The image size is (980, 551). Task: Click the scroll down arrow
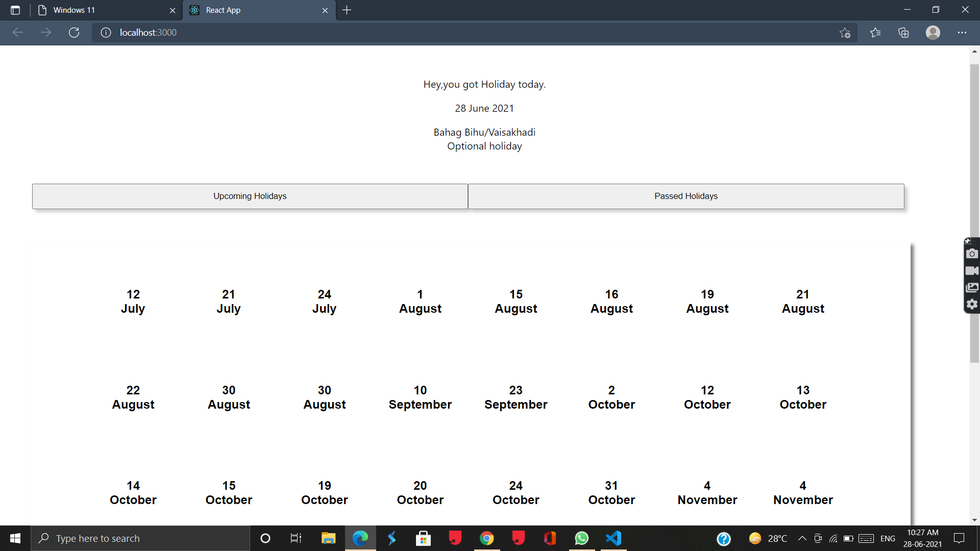(x=974, y=520)
